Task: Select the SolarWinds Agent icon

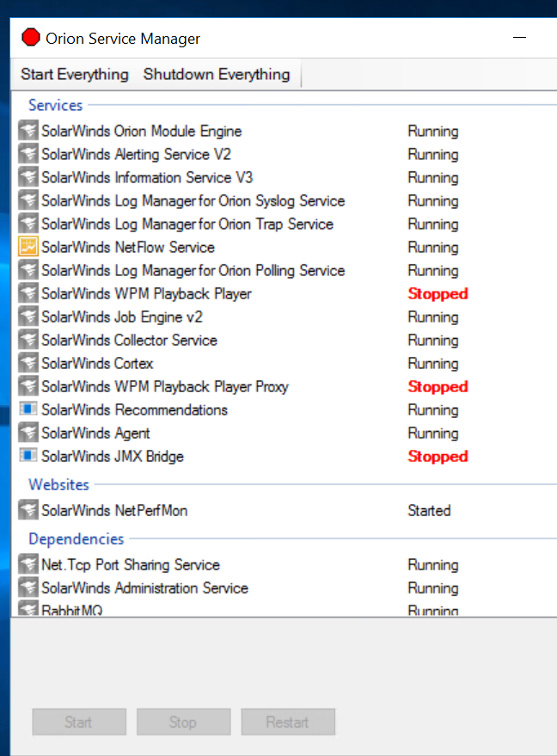Action: (28, 433)
